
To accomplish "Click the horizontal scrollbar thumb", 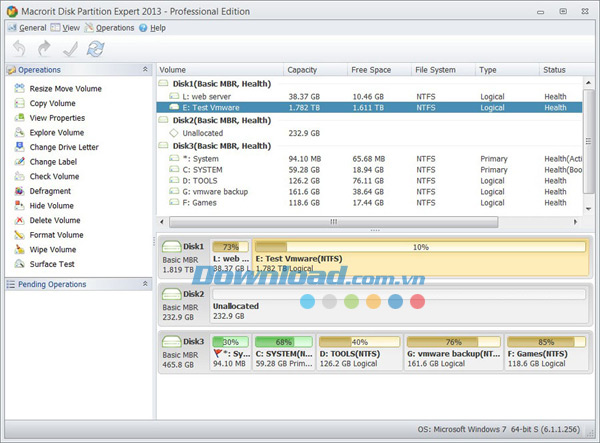I will (x=334, y=222).
